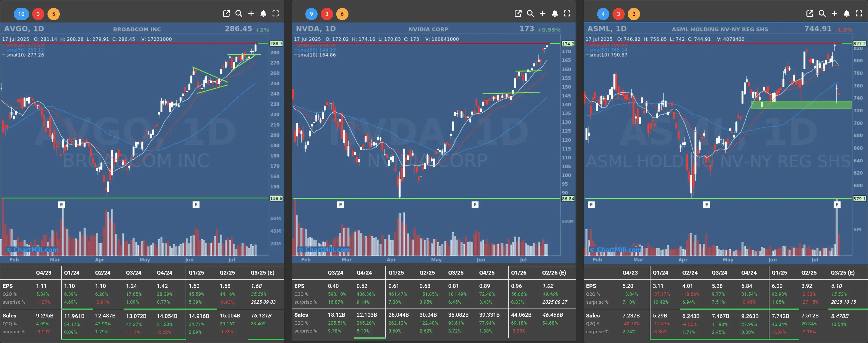Screen dimensions: 868x343
Task: Click NVDA 86.84 low price label
Action: click(x=568, y=198)
